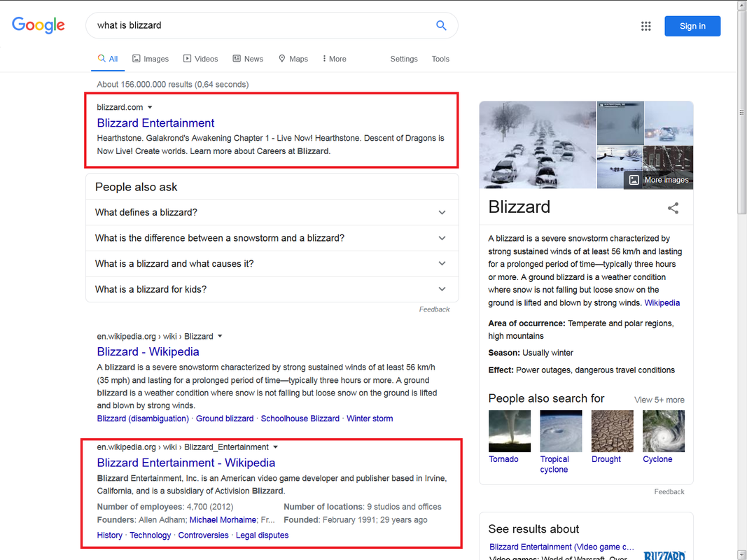Expand 'What defines a blizzard?' question

coord(272,212)
